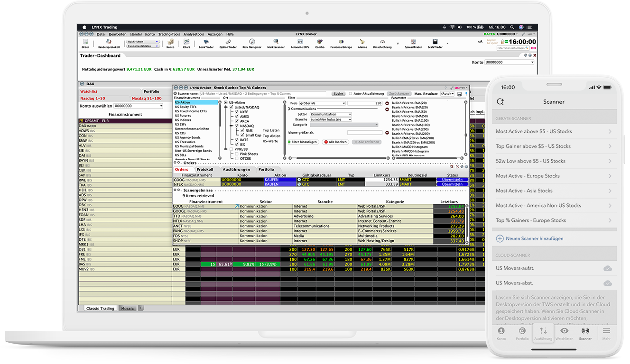Open the Branche 'auswählen Industrie' dropdown
The image size is (630, 364).
(x=331, y=119)
